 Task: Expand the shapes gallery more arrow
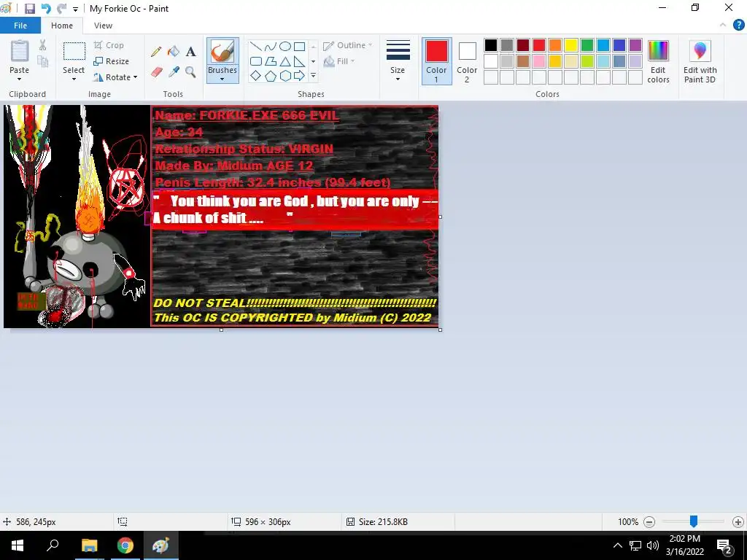click(x=313, y=76)
